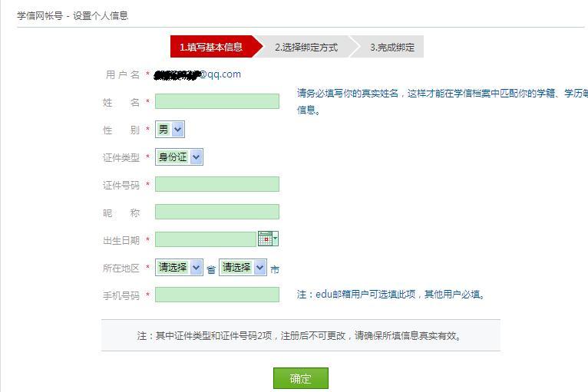The width and height of the screenshot is (588, 392).
Task: Open the 性别 gender dropdown
Action: [170, 130]
